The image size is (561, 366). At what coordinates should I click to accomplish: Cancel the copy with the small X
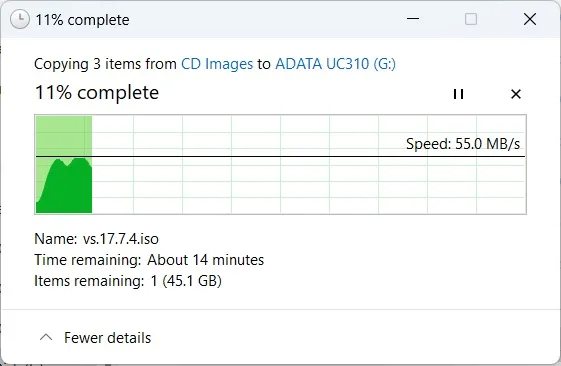[x=516, y=94]
